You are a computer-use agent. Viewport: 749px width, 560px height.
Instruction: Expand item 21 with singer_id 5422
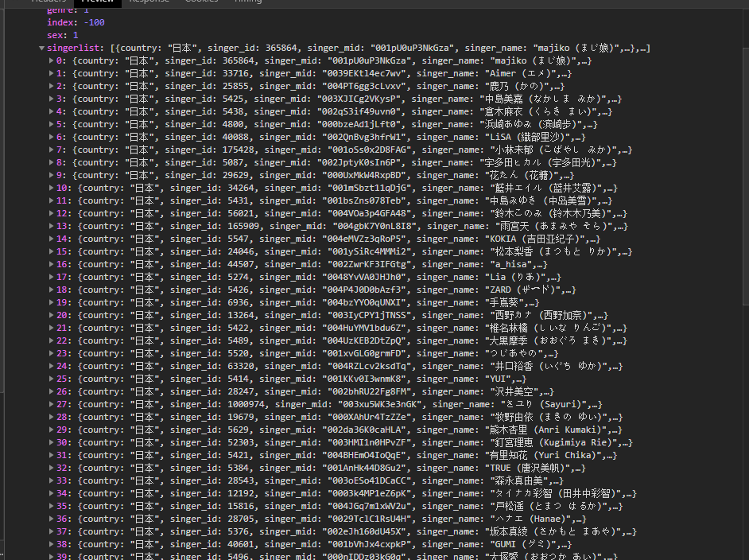point(51,329)
